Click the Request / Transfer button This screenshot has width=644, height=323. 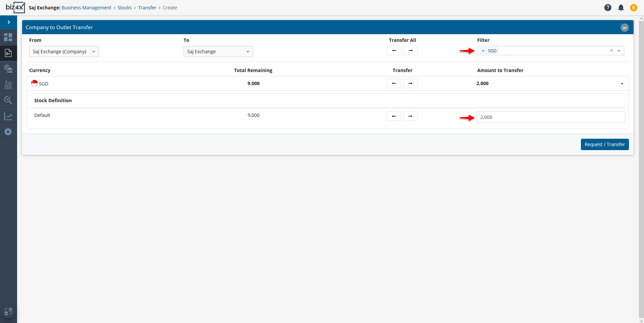point(605,144)
